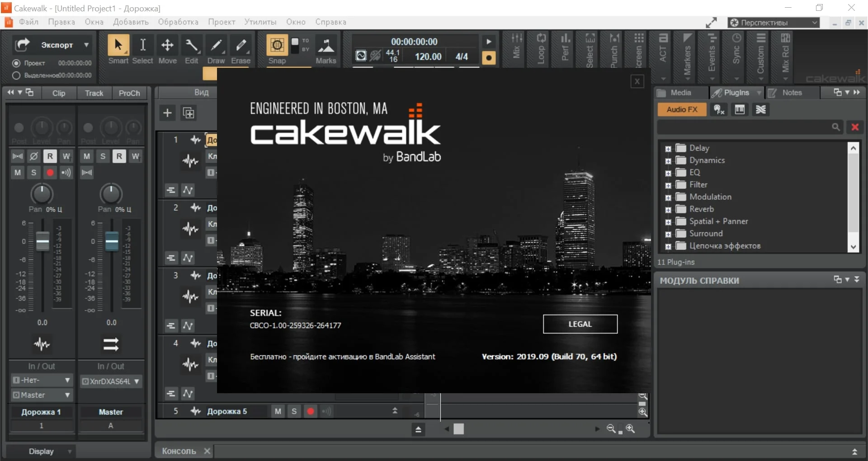
Task: Open the Файл menu
Action: coord(28,22)
